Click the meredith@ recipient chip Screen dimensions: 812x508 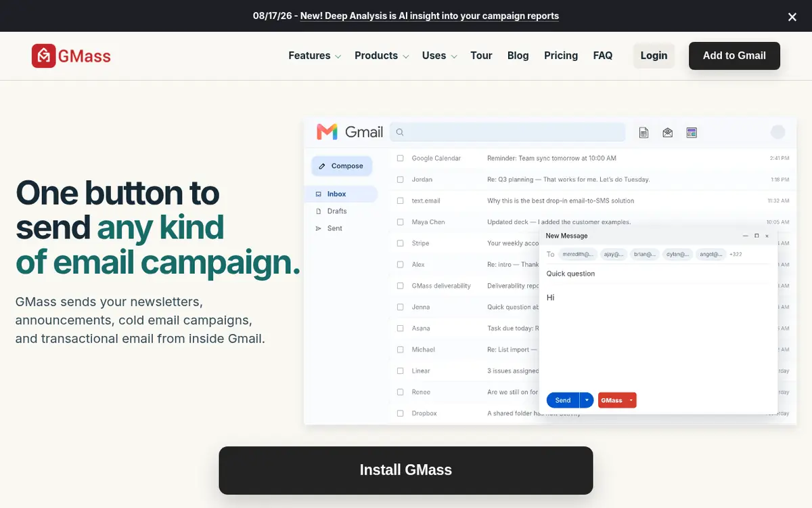579,254
